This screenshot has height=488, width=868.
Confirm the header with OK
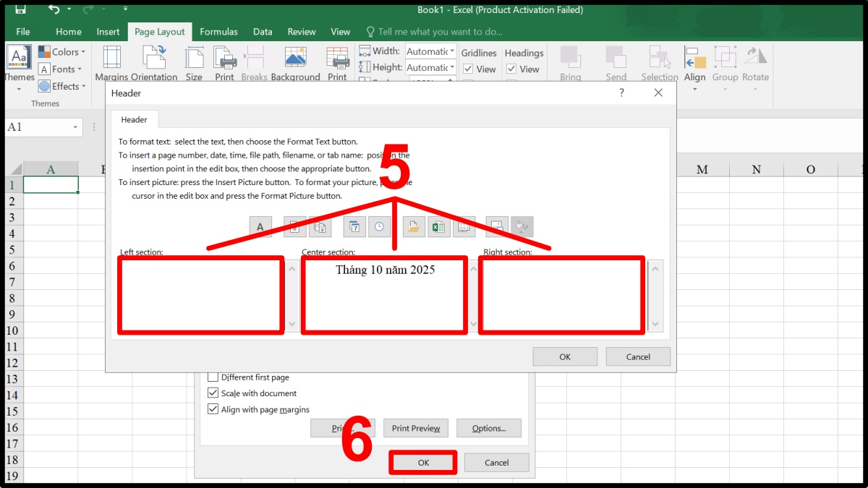564,356
